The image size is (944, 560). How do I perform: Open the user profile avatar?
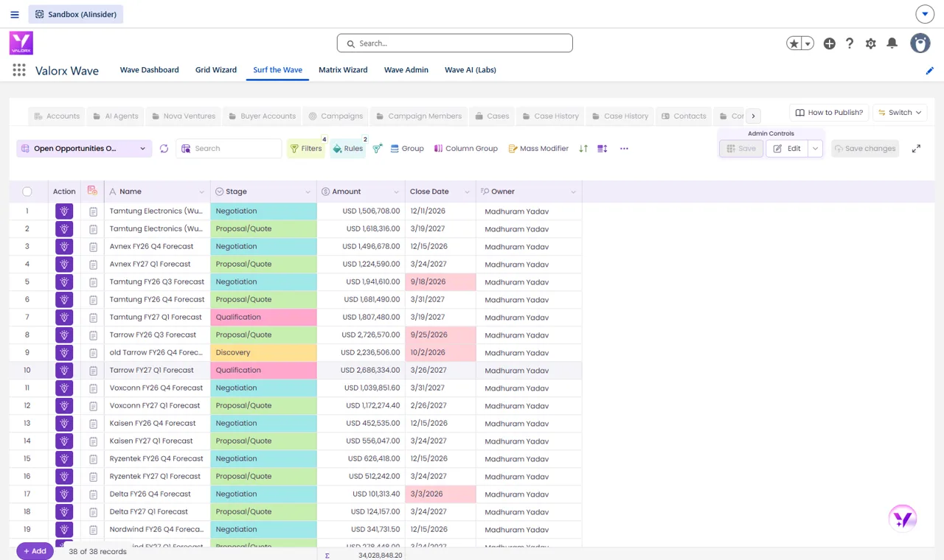click(920, 43)
